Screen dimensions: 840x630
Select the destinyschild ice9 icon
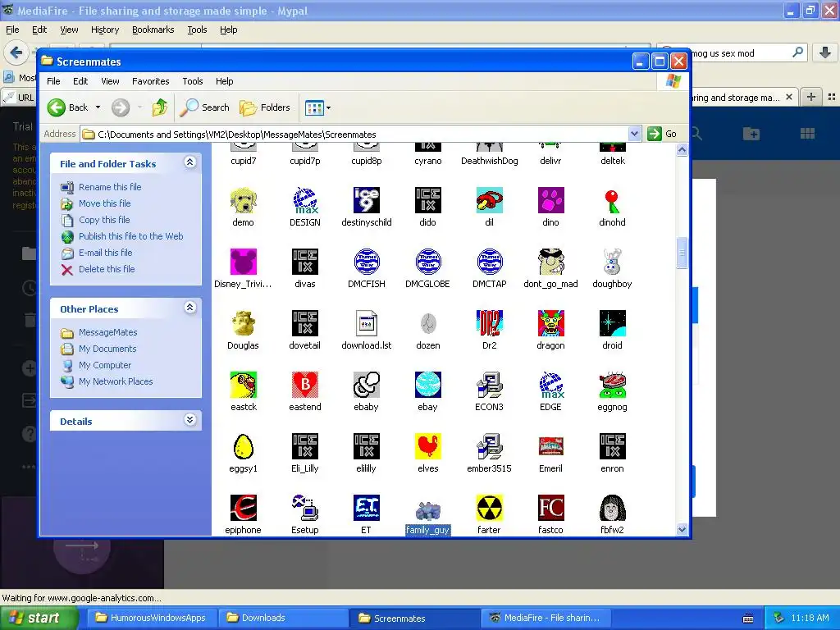click(367, 200)
